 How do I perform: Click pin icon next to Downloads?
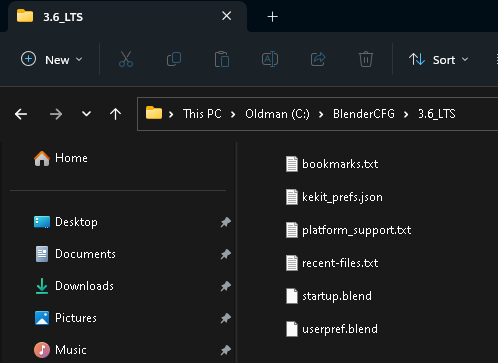226,286
